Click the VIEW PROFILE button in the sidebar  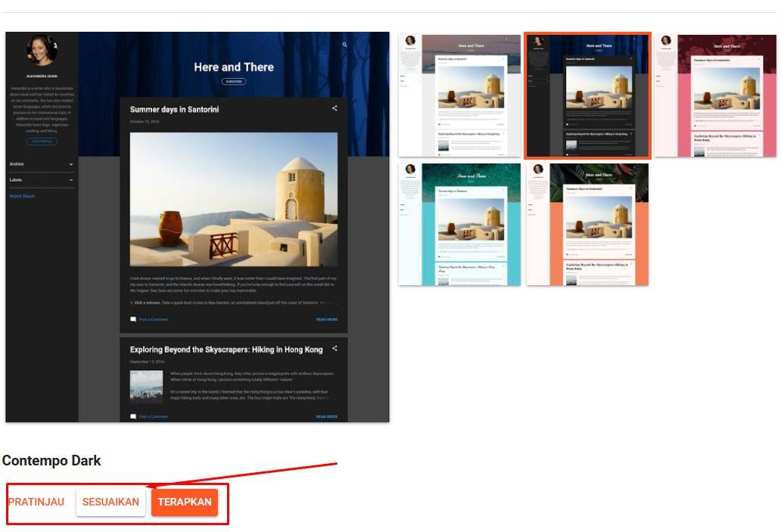pyautogui.click(x=41, y=142)
